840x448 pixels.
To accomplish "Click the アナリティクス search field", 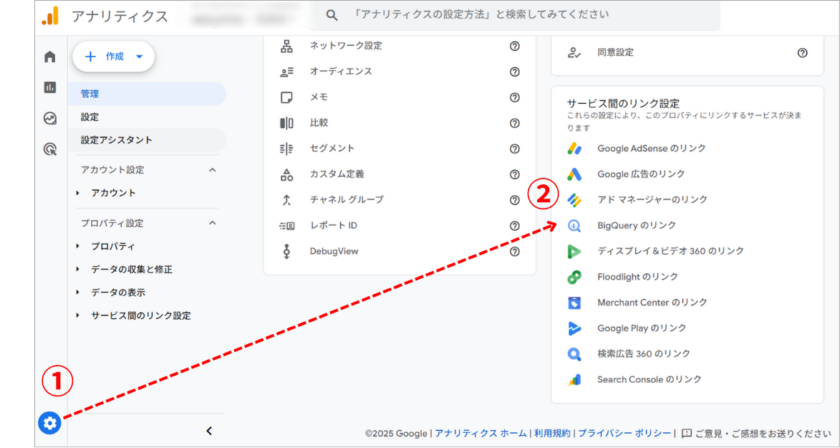I will point(560,17).
